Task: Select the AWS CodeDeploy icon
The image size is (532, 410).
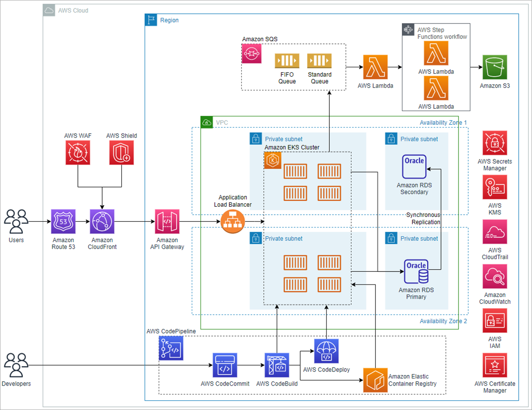Action: click(x=326, y=351)
